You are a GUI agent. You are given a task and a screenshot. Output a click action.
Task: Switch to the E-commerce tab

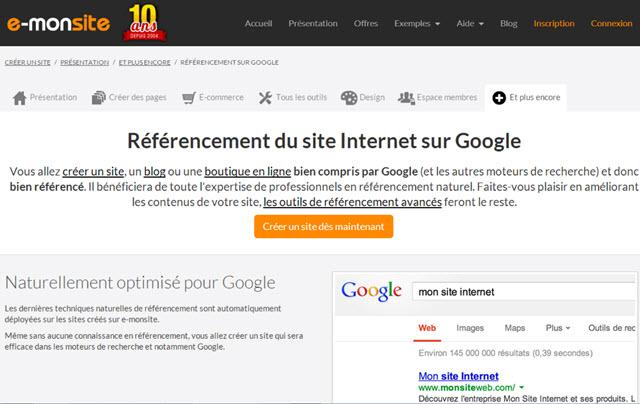click(213, 98)
